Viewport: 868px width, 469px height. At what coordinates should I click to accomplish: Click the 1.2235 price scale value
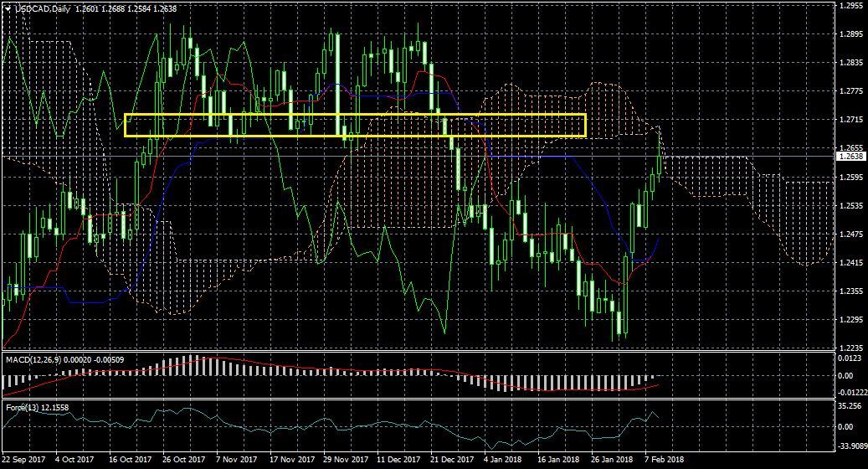tap(850, 348)
